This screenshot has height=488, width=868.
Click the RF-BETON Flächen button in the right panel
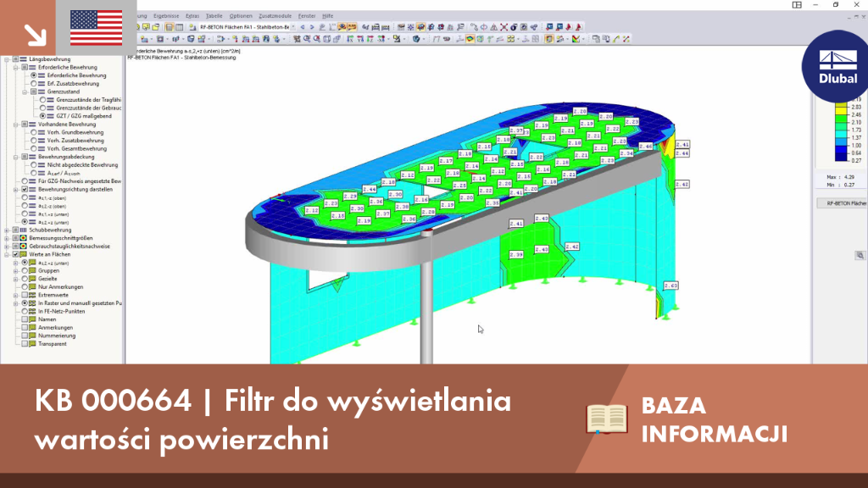pos(843,203)
